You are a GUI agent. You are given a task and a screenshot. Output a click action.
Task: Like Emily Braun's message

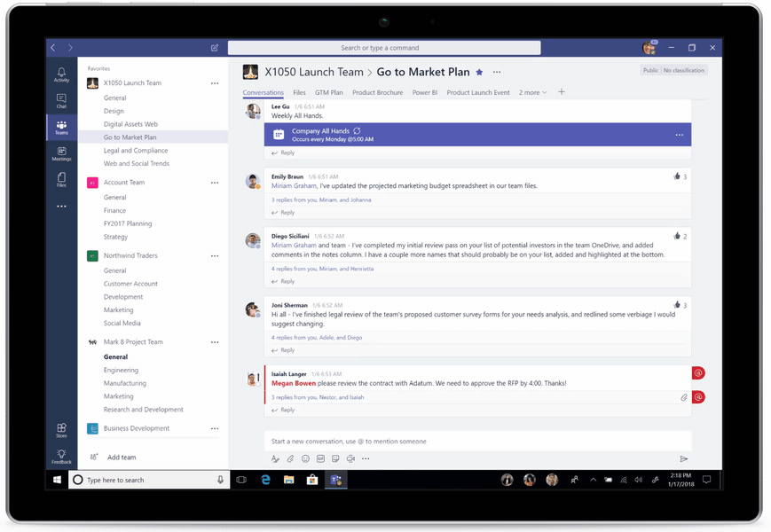(677, 176)
